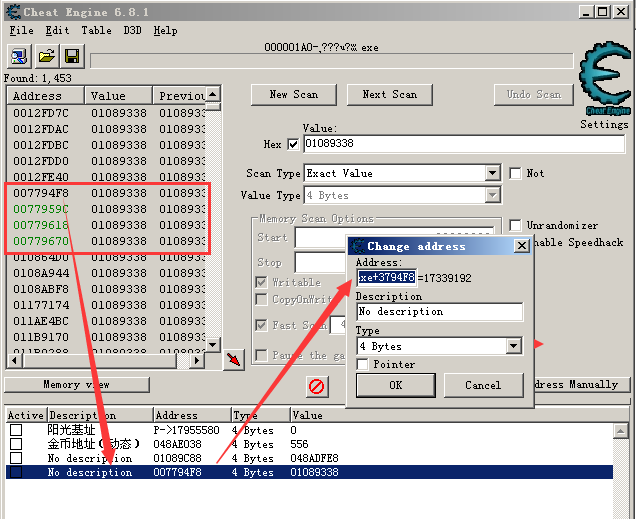
Task: Open the Type dropdown in Change address
Action: (514, 346)
